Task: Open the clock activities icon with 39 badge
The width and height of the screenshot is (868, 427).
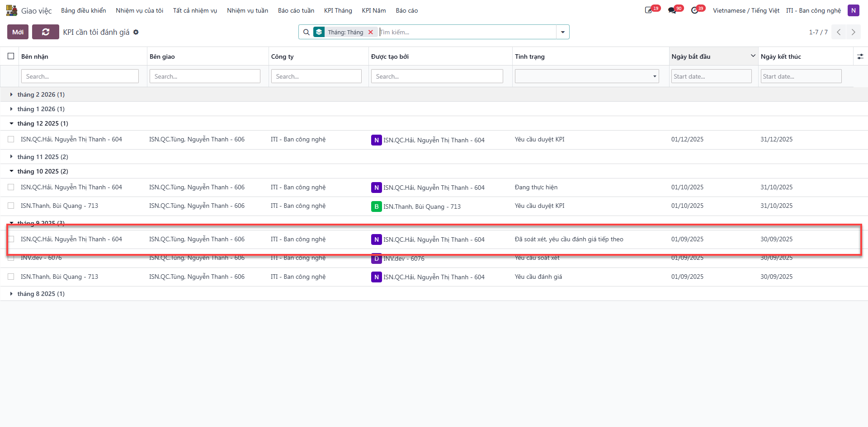Action: point(695,10)
